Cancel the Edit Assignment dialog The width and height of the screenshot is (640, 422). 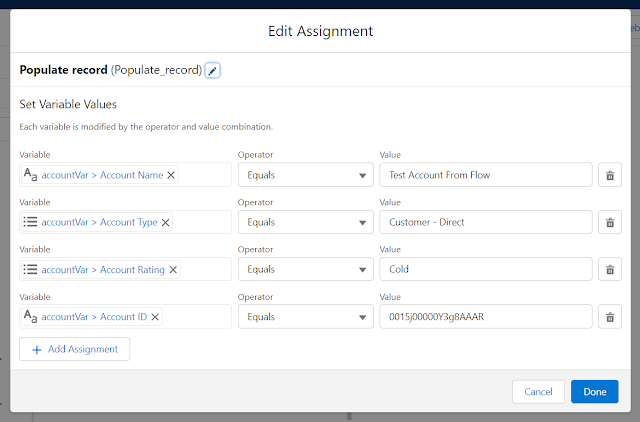tap(538, 392)
